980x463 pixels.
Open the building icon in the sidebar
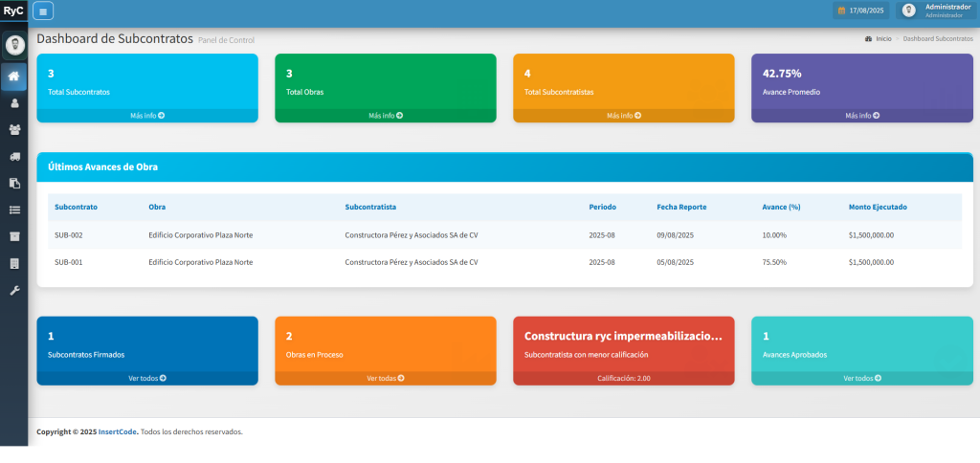pyautogui.click(x=13, y=263)
